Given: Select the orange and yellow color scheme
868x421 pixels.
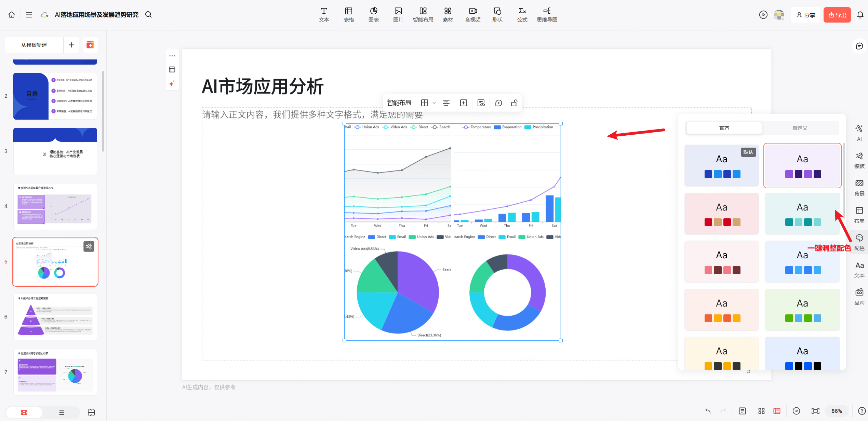Looking at the screenshot, I should click(722, 310).
